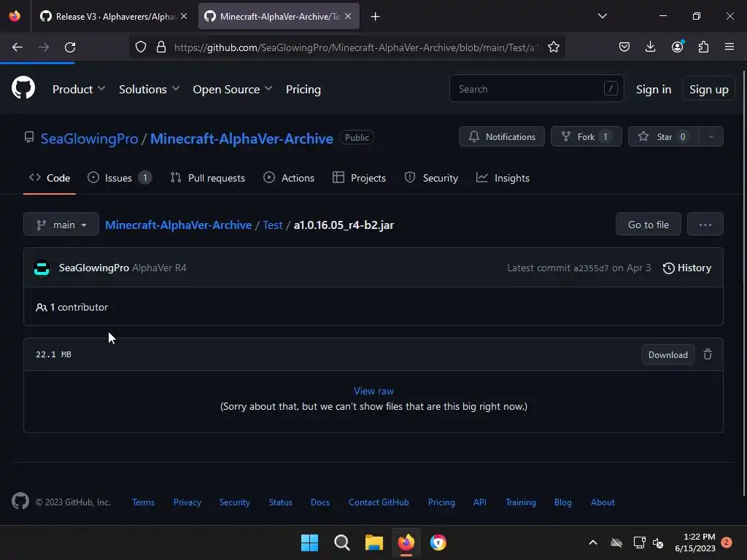
Task: Open the Save to Pocket icon
Action: pyautogui.click(x=624, y=47)
